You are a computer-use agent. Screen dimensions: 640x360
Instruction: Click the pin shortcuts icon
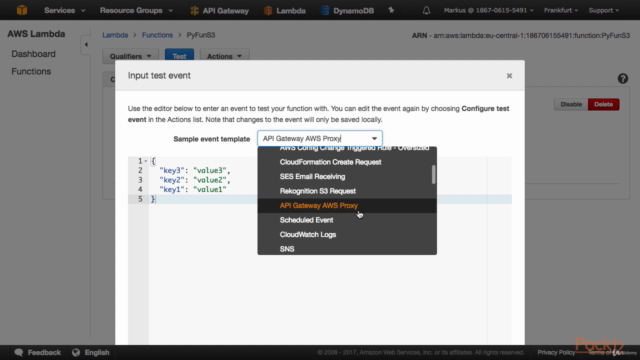pyautogui.click(x=391, y=10)
